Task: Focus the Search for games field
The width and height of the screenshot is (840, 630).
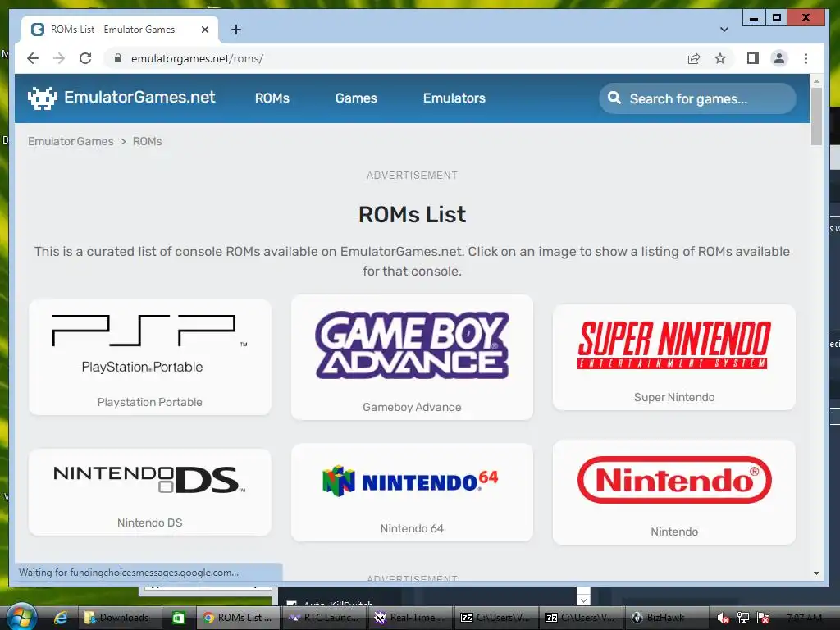Action: tap(697, 98)
